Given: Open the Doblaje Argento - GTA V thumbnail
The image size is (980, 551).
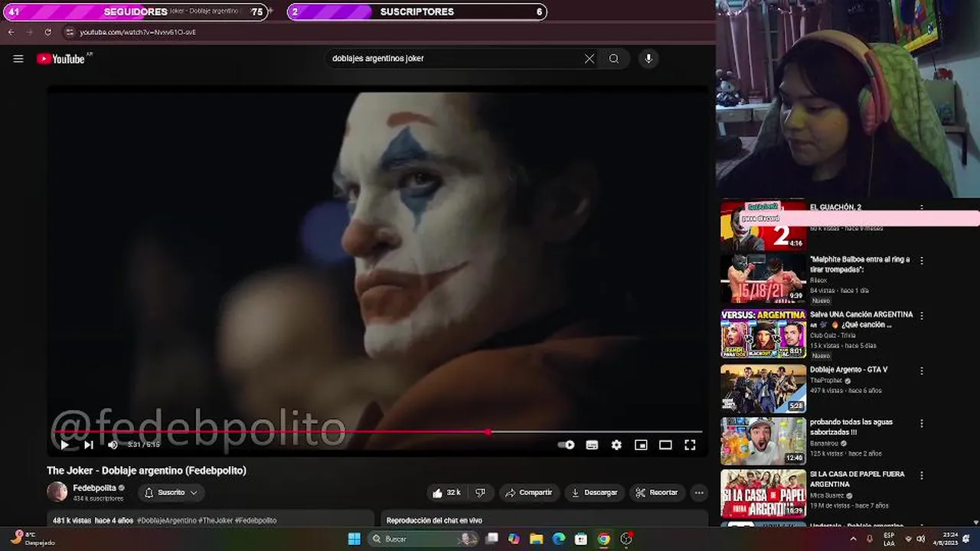Looking at the screenshot, I should coord(763,389).
